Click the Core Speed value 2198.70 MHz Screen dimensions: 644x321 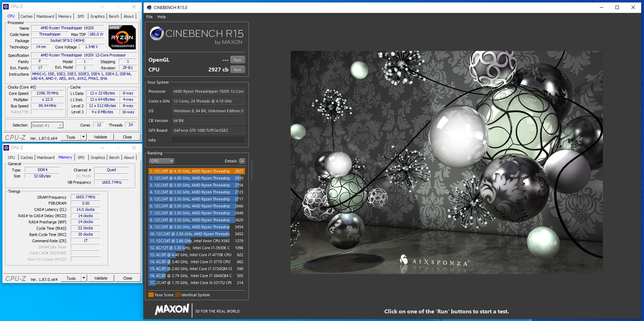tap(47, 93)
